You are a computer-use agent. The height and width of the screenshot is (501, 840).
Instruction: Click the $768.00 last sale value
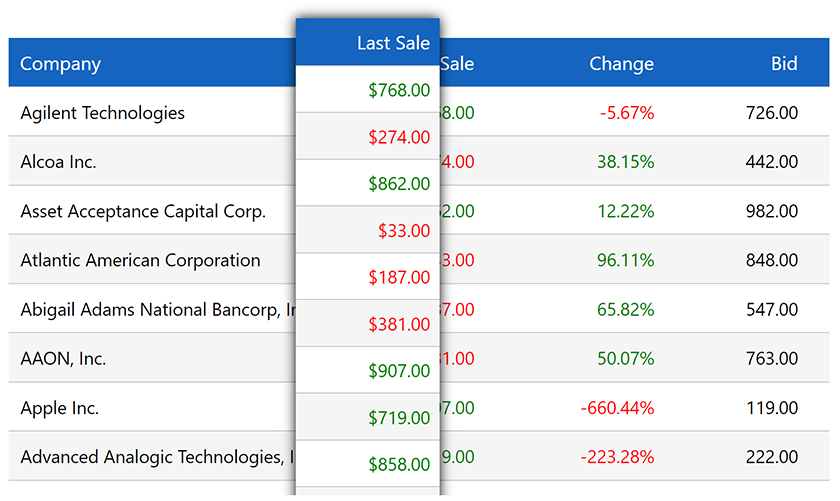(399, 91)
